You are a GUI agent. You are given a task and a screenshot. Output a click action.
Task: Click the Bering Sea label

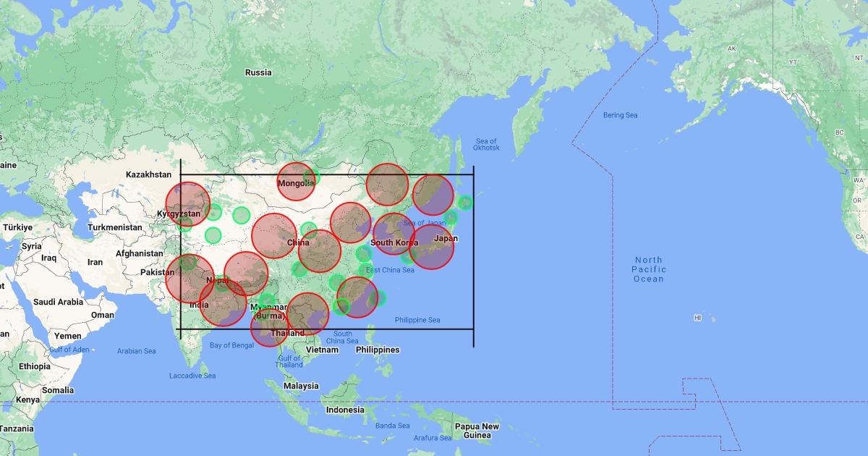(621, 115)
